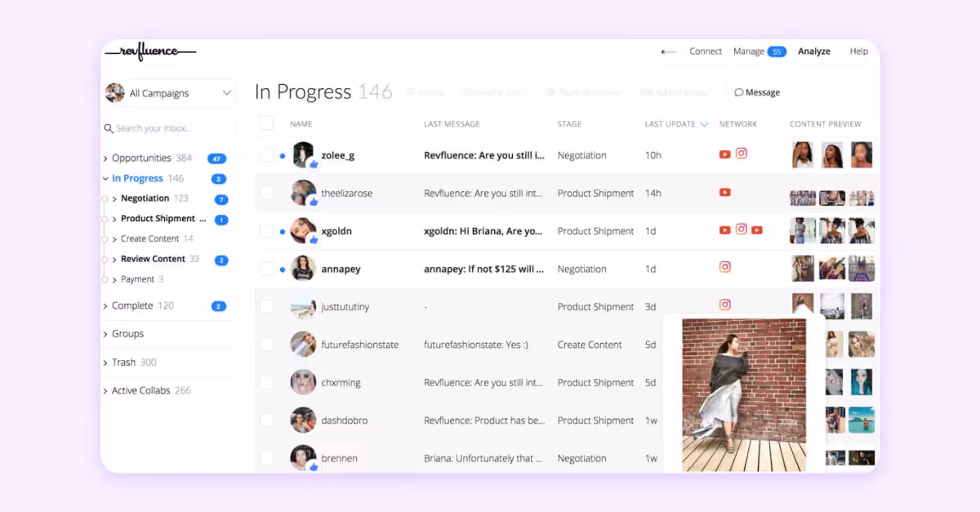980x512 pixels.
Task: Click the campaign avatar in the All Campaigns selector
Action: pos(114,92)
